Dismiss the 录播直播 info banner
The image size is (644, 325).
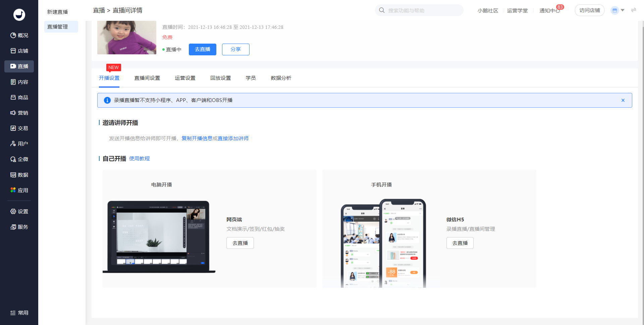[x=623, y=100]
